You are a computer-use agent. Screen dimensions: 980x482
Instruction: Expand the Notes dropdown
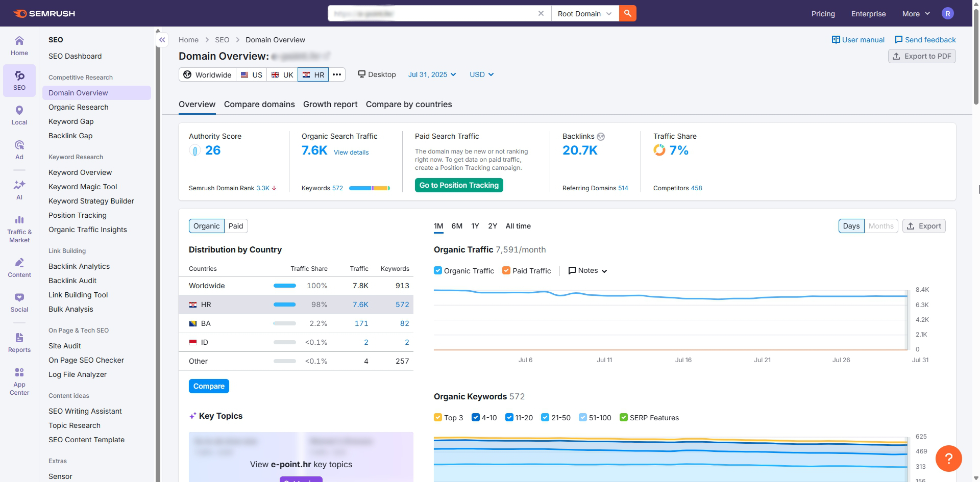(x=587, y=270)
